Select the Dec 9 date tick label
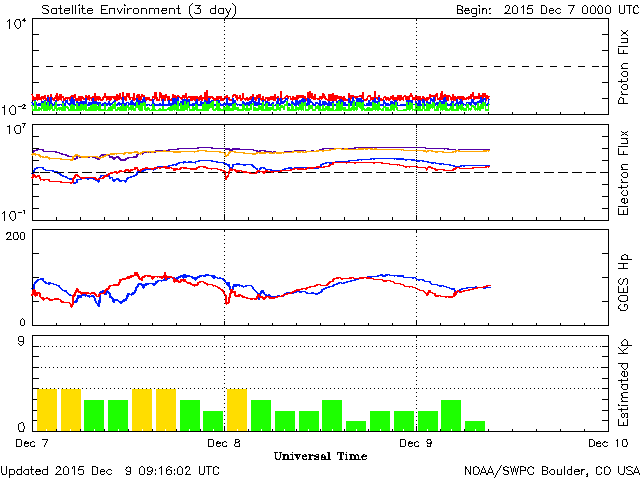Screen dimensions: 640x480 coord(416,442)
